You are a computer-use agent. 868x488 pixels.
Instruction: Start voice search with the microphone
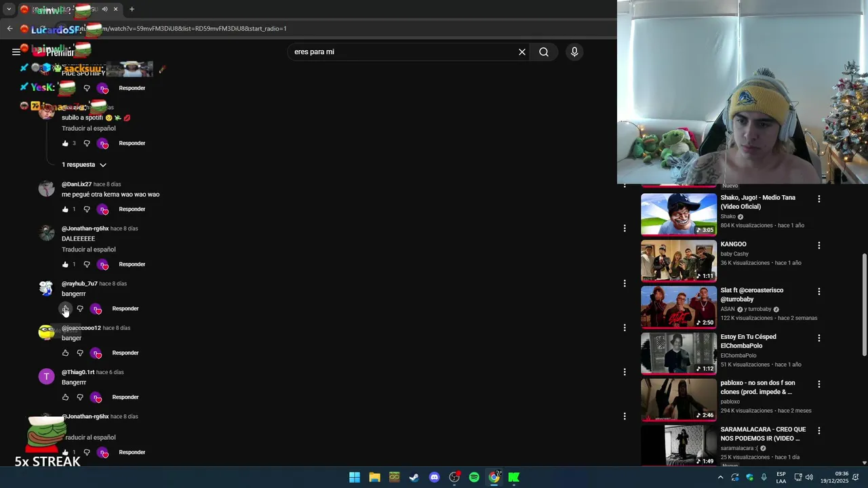click(x=574, y=52)
